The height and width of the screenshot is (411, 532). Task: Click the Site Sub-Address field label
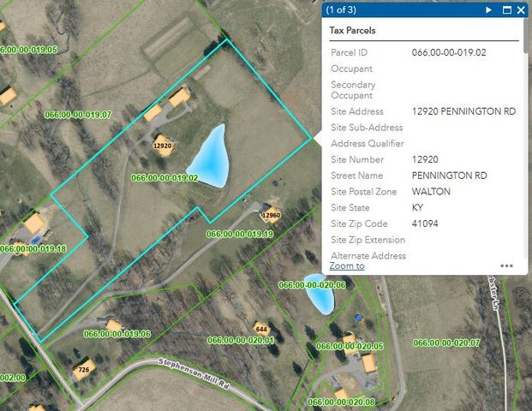(367, 128)
